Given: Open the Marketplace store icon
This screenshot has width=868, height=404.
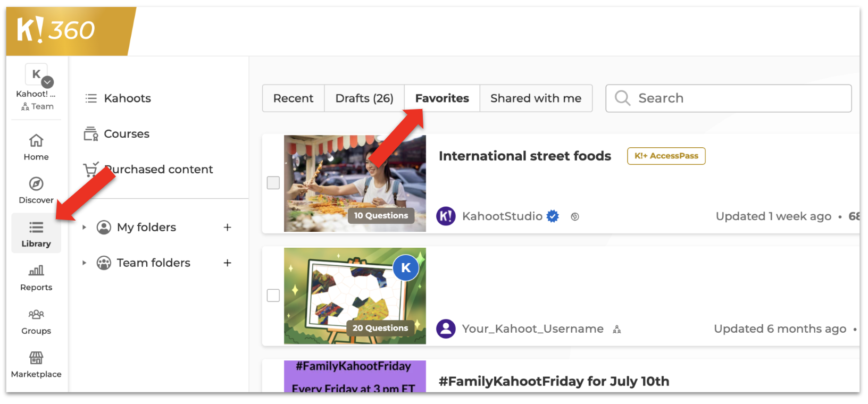Looking at the screenshot, I should point(36,358).
